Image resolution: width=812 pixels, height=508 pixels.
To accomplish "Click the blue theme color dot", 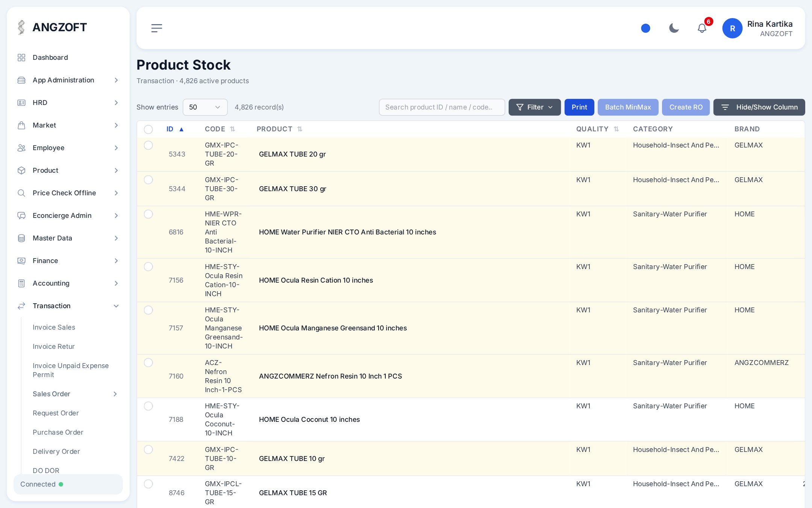I will click(x=645, y=28).
